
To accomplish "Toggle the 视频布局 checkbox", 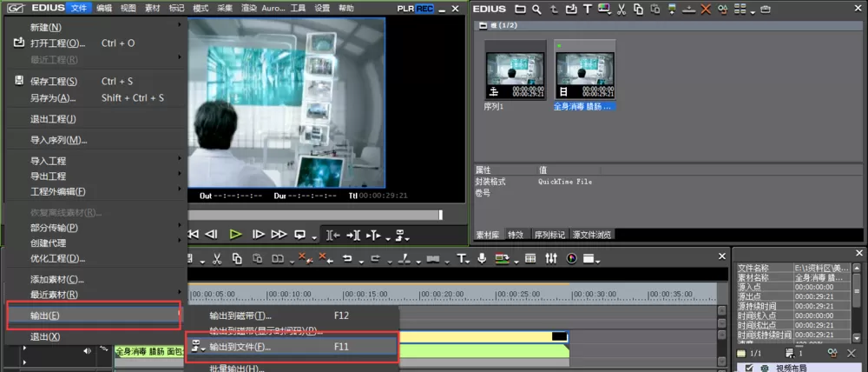I will pyautogui.click(x=748, y=368).
